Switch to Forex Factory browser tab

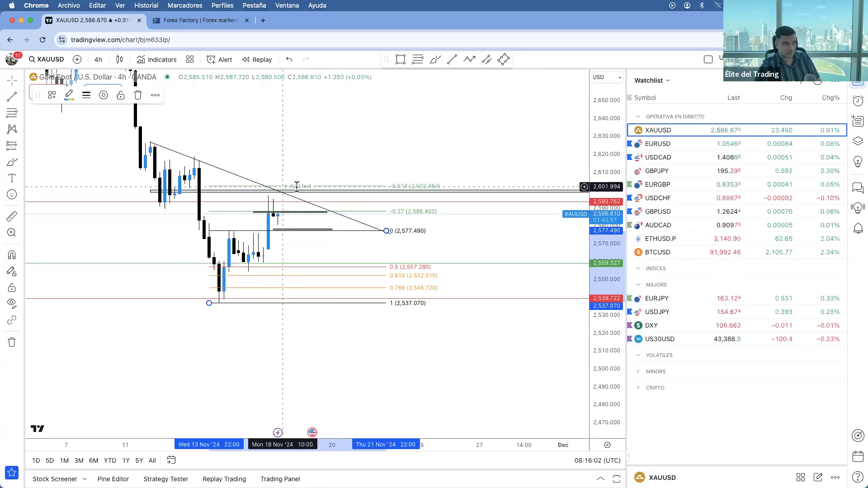pyautogui.click(x=200, y=20)
